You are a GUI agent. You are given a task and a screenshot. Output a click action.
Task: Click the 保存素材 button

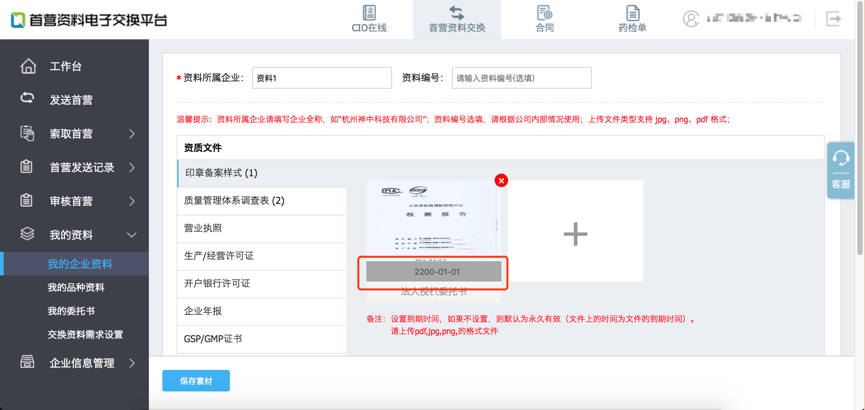(196, 381)
